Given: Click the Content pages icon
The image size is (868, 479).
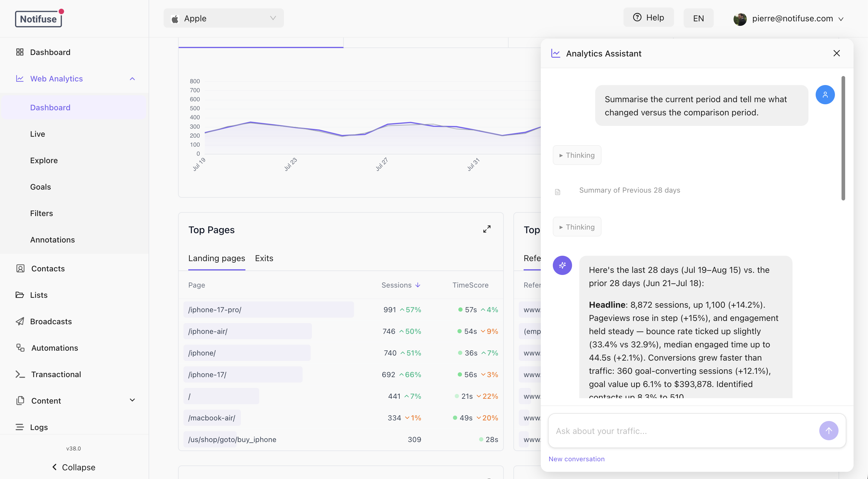Looking at the screenshot, I should (x=20, y=401).
